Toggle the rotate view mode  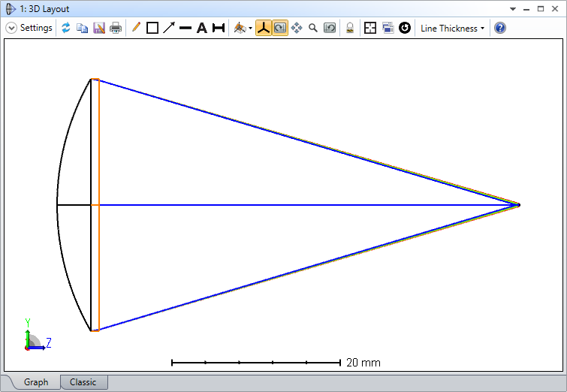[280, 28]
